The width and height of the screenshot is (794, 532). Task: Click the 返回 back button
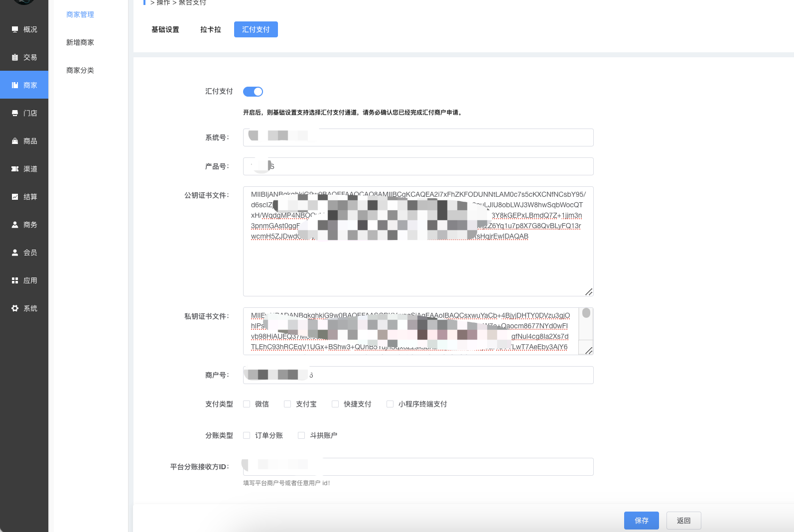[x=684, y=521]
